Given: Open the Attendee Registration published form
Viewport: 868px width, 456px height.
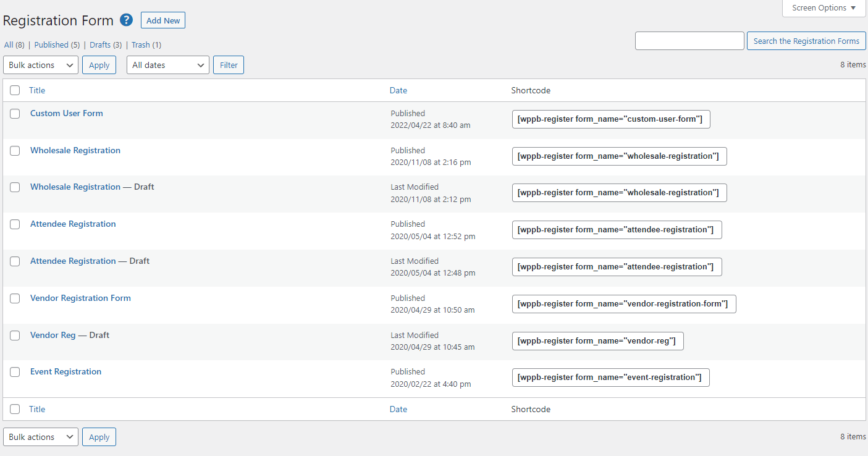Looking at the screenshot, I should (x=73, y=224).
